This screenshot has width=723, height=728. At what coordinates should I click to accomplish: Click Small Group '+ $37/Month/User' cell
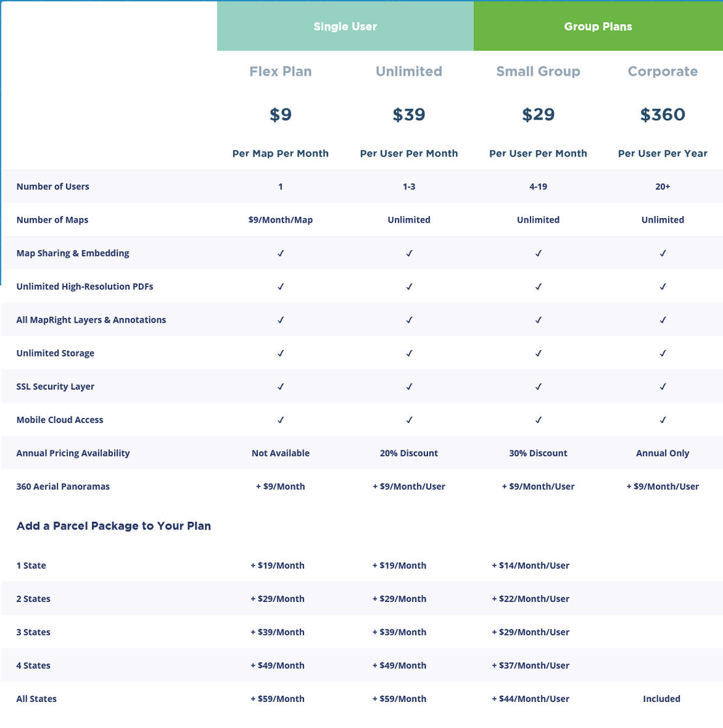click(x=531, y=666)
